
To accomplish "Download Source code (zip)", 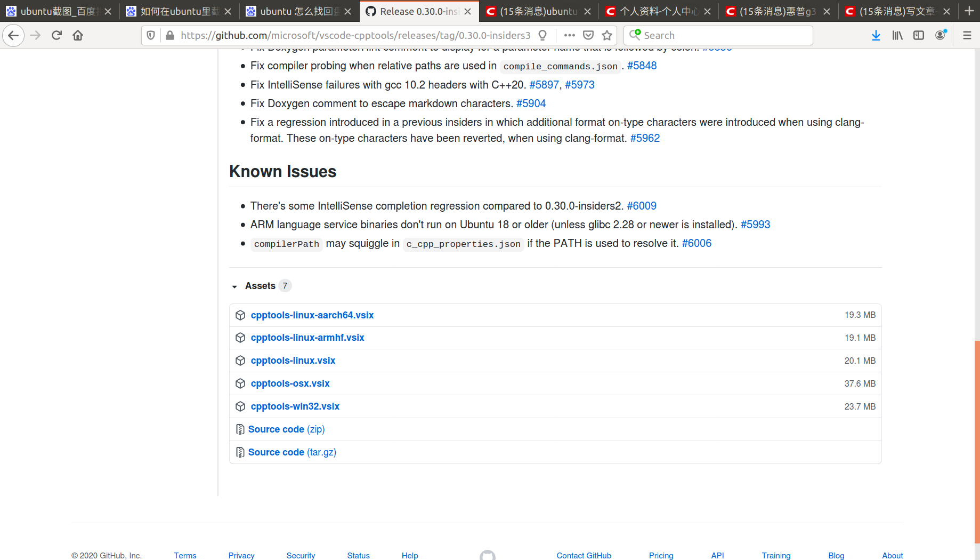I will click(287, 429).
